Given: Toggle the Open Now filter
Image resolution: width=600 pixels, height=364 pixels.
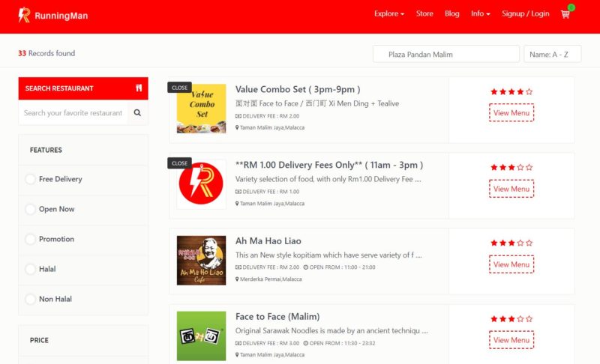Looking at the screenshot, I should 31,209.
